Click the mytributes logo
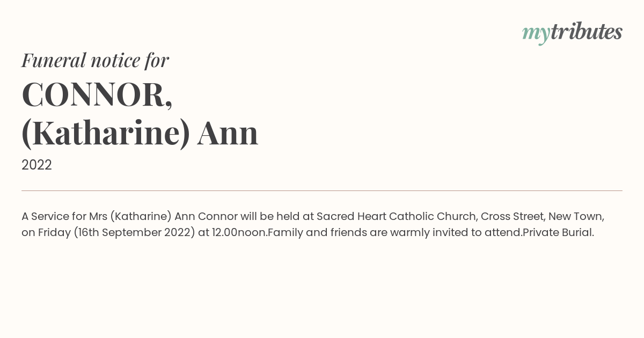644x338 pixels. [572, 32]
